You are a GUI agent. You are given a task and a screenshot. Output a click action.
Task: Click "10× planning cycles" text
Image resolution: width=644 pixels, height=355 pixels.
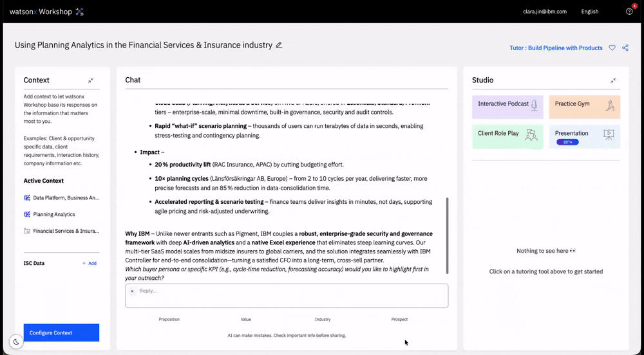click(182, 178)
